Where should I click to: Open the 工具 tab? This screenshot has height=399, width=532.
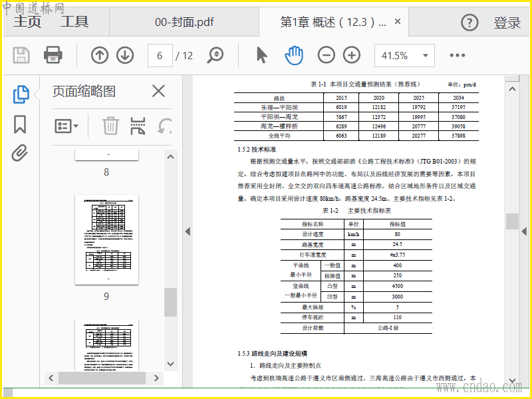pyautogui.click(x=74, y=22)
